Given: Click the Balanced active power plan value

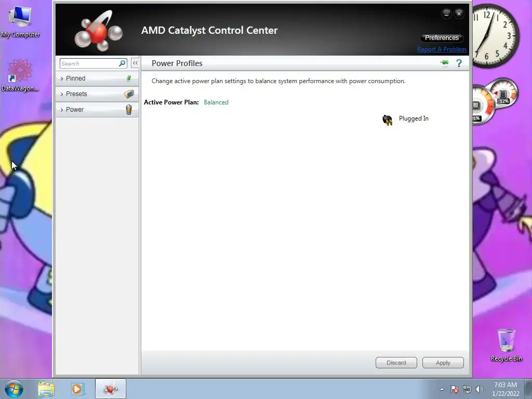Looking at the screenshot, I should coord(216,102).
